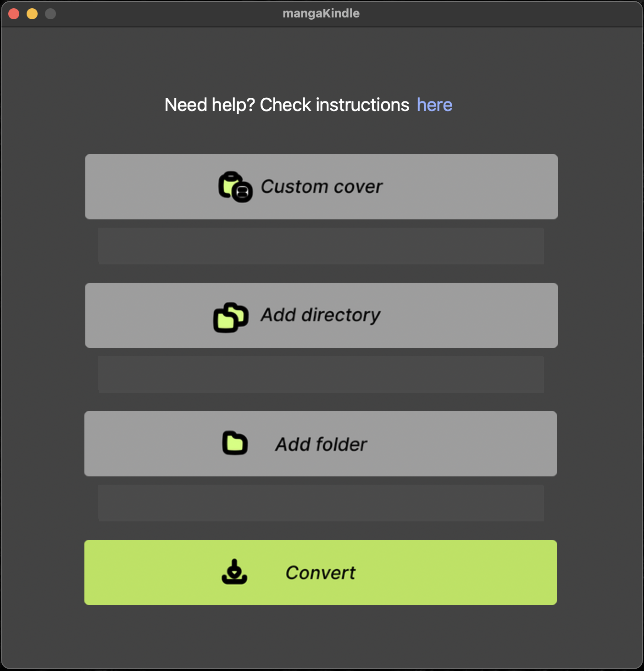Click the Add directory double-folder icon

pos(231,317)
